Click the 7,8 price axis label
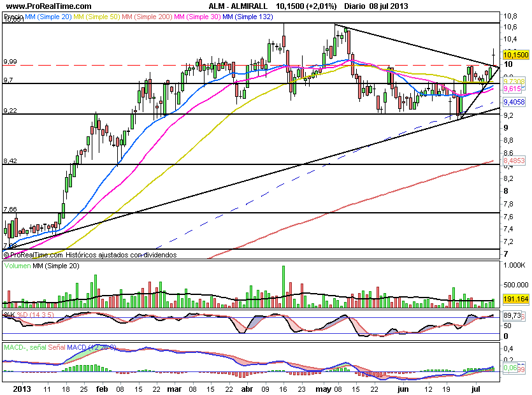The width and height of the screenshot is (532, 395). click(x=508, y=204)
